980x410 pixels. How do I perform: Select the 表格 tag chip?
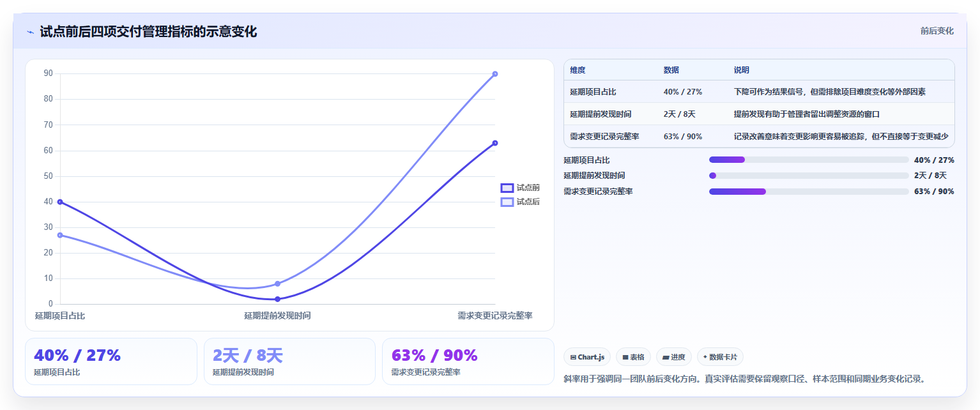(x=633, y=357)
